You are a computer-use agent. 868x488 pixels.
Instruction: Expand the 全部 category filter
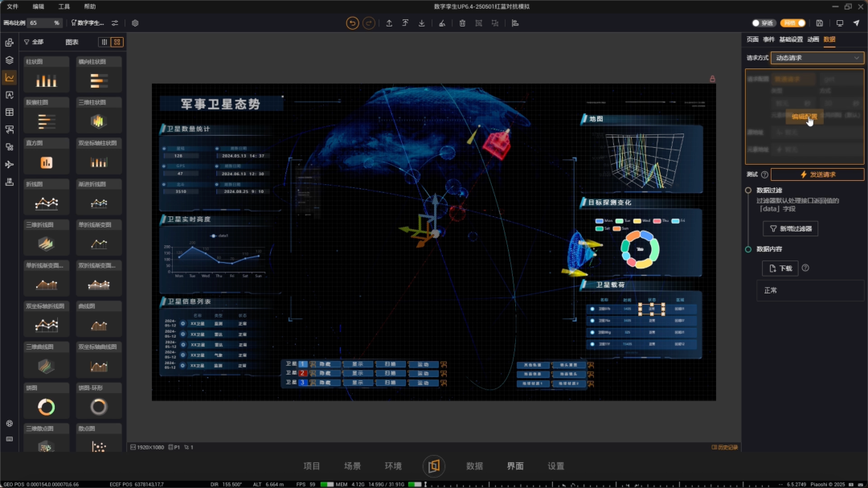click(34, 42)
